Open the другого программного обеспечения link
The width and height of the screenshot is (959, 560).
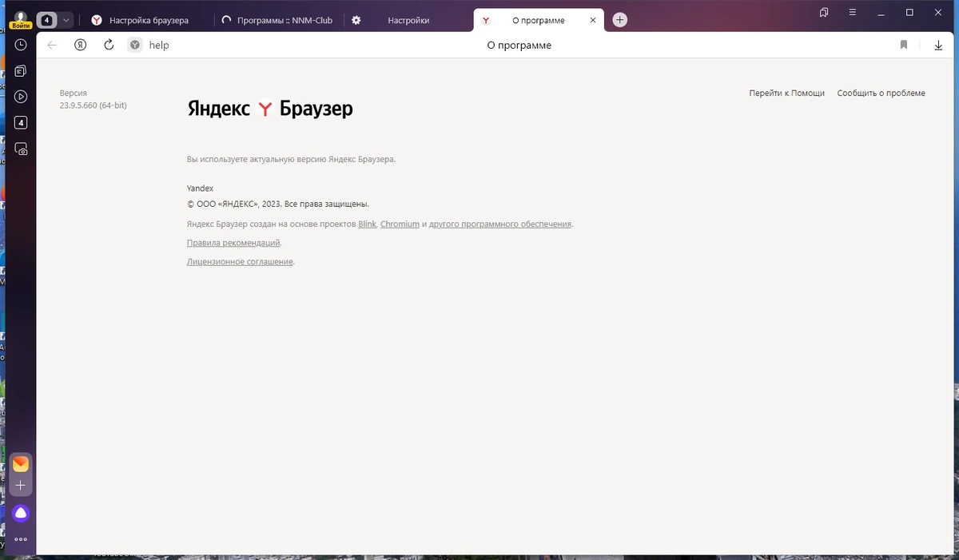(500, 224)
